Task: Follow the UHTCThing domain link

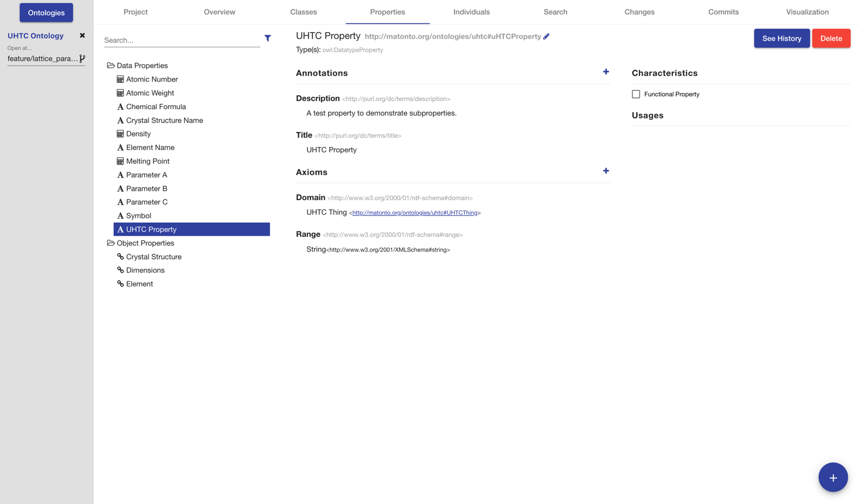Action: pyautogui.click(x=415, y=213)
